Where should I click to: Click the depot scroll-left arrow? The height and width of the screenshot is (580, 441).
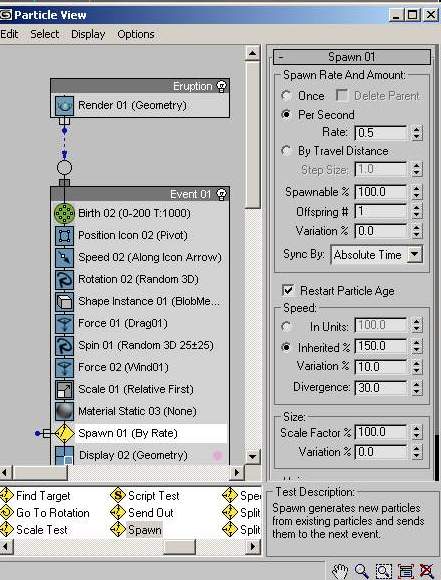6,546
